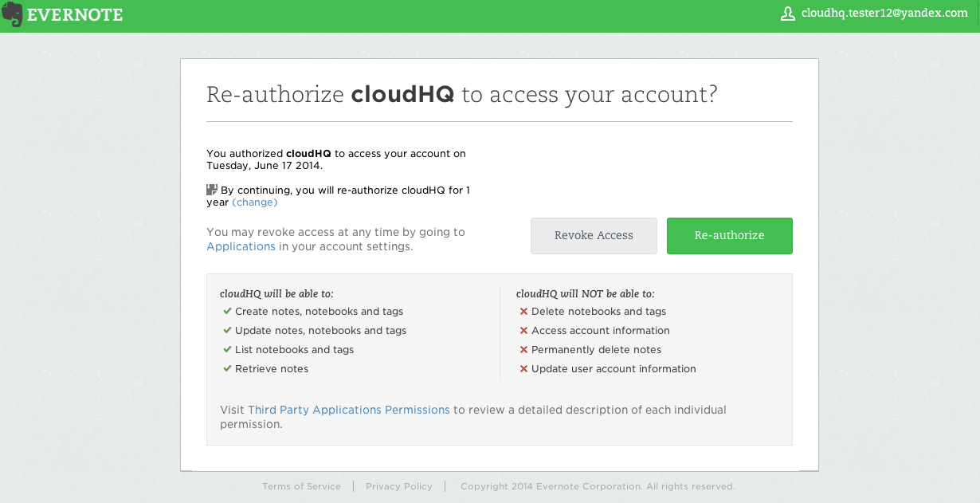980x503 pixels.
Task: Click the small icon before 'By continuing'
Action: (212, 190)
